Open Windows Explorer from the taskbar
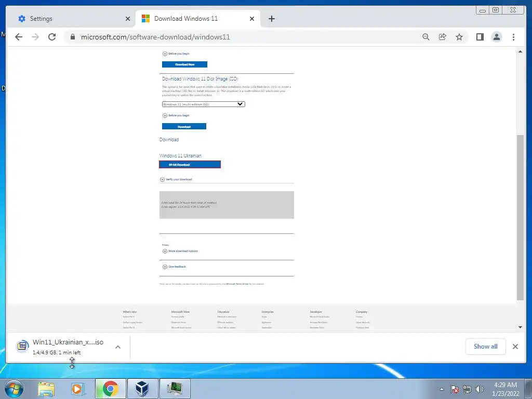The height and width of the screenshot is (399, 532). 46,389
